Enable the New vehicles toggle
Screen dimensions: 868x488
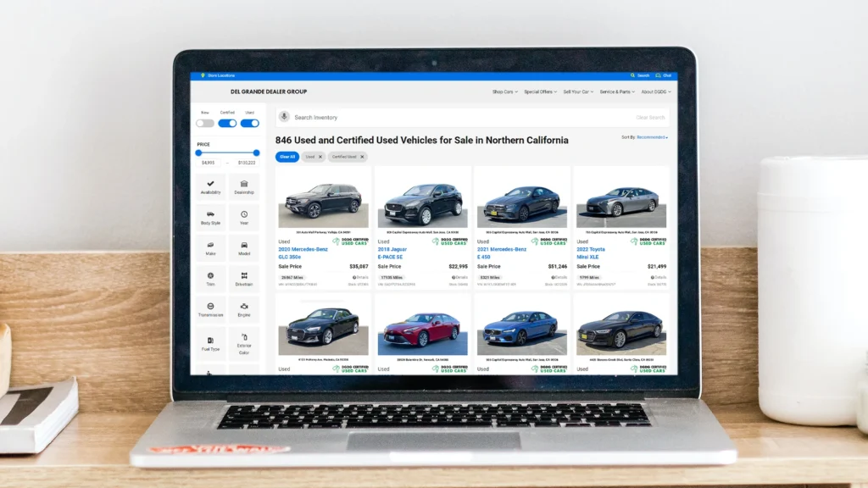click(x=205, y=123)
